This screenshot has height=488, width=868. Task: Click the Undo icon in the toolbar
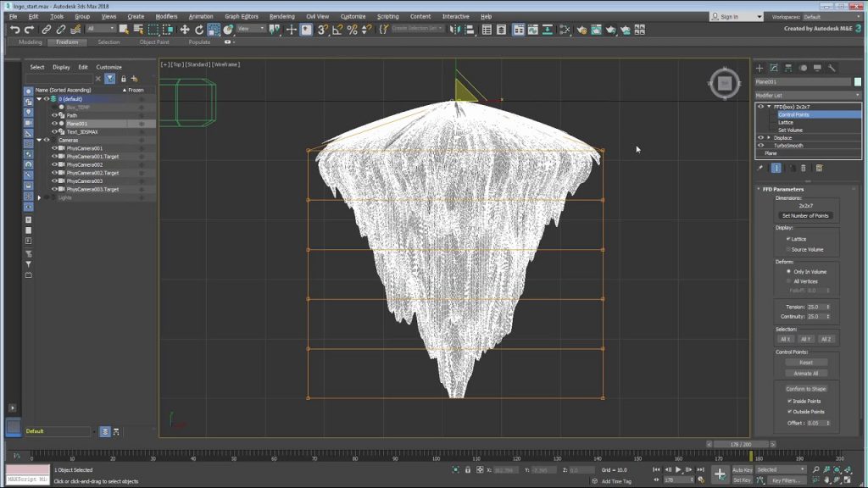(15, 30)
